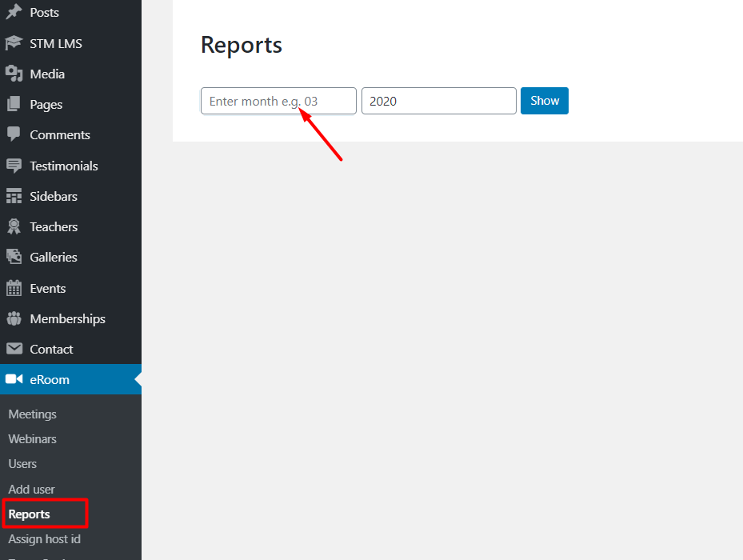Click the Pages stacked-sheets icon
Screen dimensions: 743x560
(x=14, y=104)
